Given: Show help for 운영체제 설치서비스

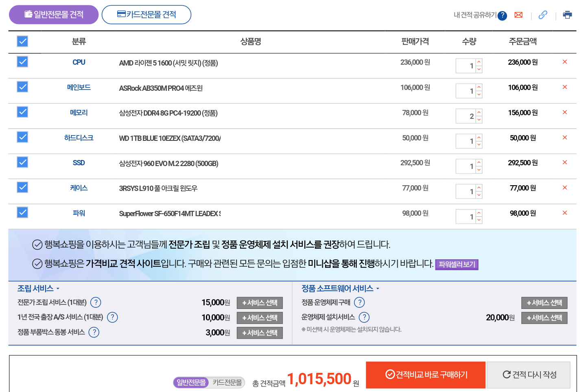Looking at the screenshot, I should tap(364, 318).
